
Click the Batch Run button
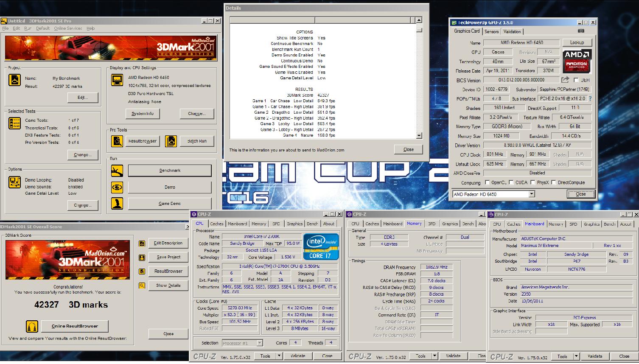(x=197, y=141)
